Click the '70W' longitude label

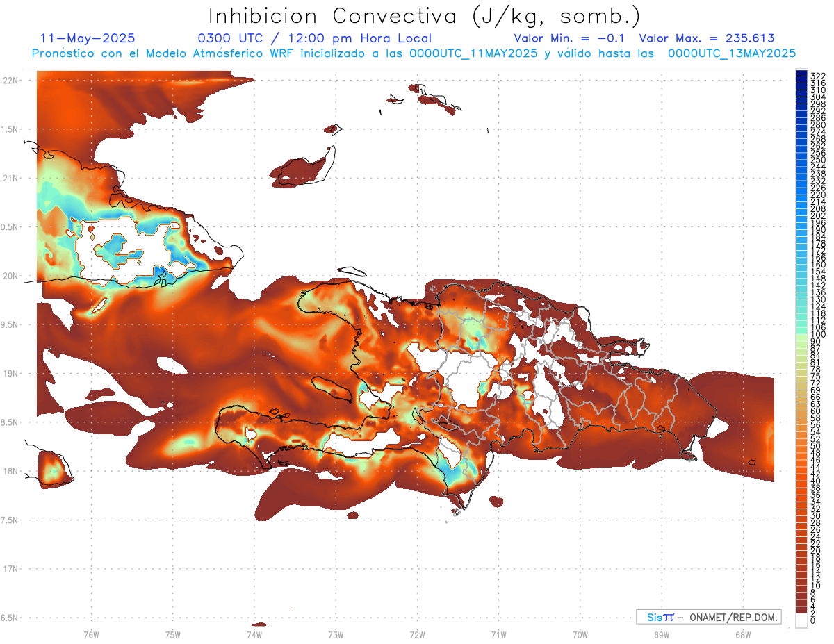[x=580, y=634]
